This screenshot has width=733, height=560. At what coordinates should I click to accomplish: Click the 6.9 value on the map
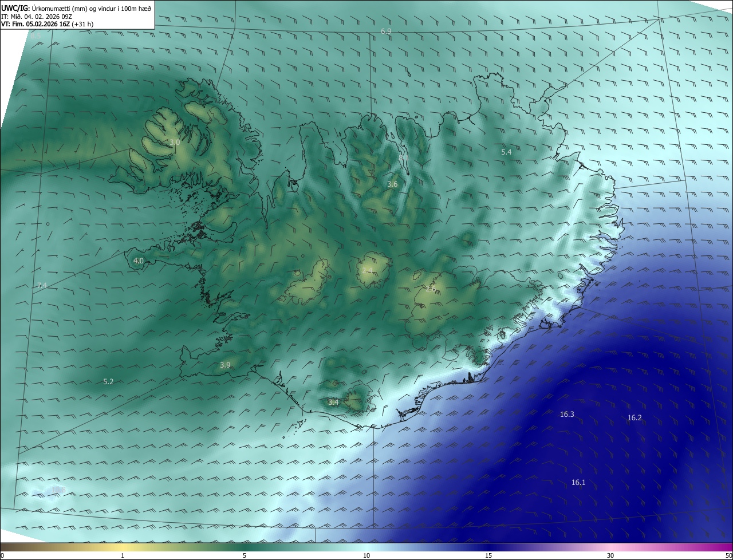coord(386,31)
